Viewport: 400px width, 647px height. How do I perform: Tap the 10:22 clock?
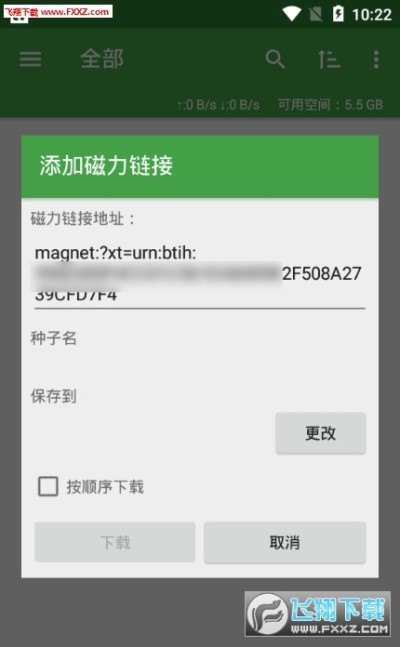pyautogui.click(x=372, y=15)
